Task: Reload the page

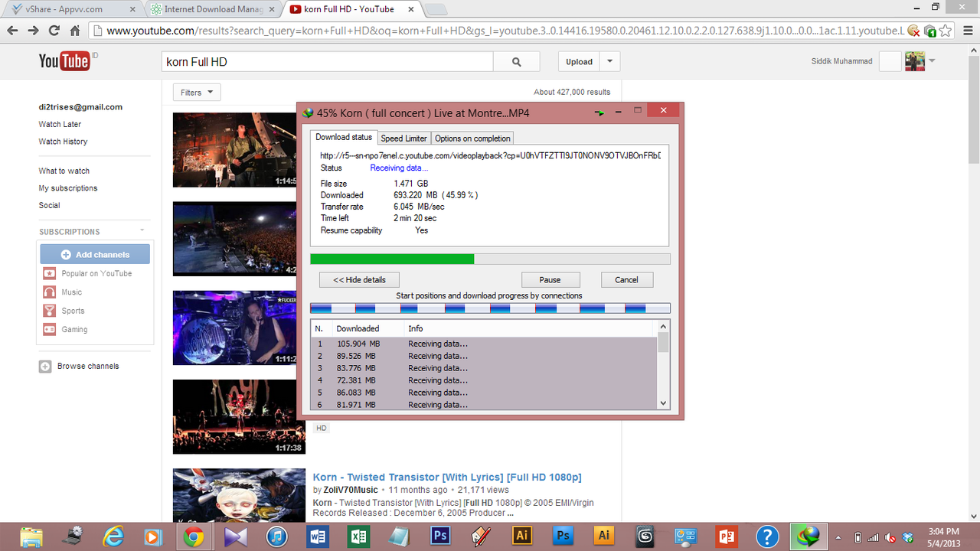Action: point(54,31)
